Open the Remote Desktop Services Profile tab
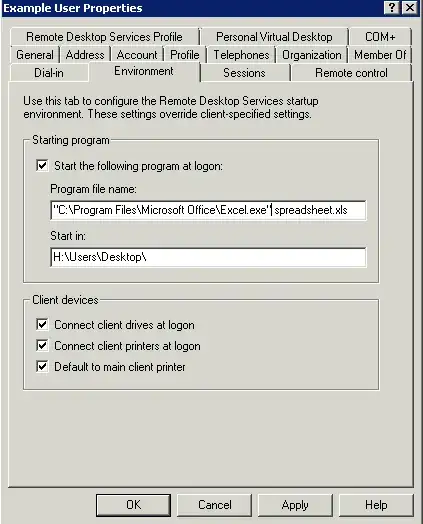This screenshot has width=423, height=524. point(104,37)
